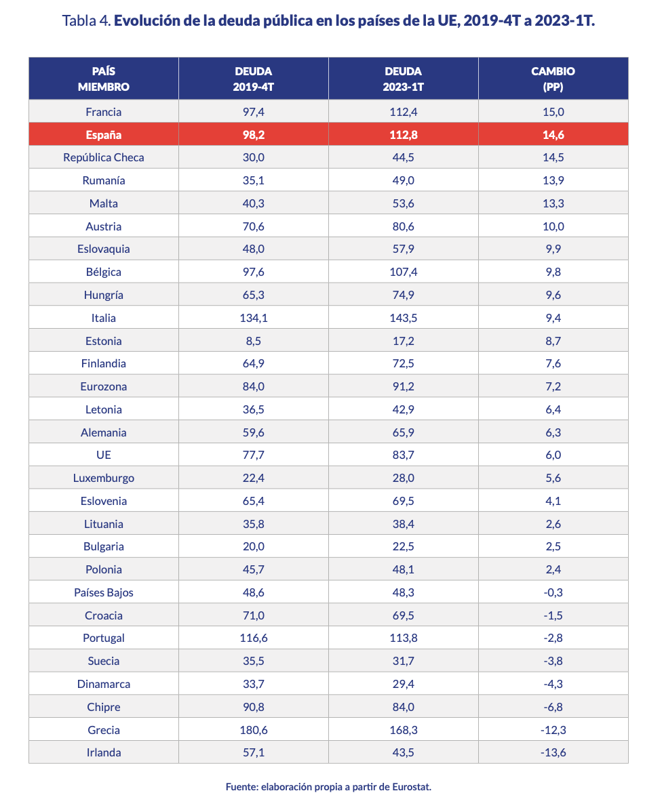The height and width of the screenshot is (812, 662).
Task: Click the PAÍS MIEMBRO column header
Action: tap(104, 79)
